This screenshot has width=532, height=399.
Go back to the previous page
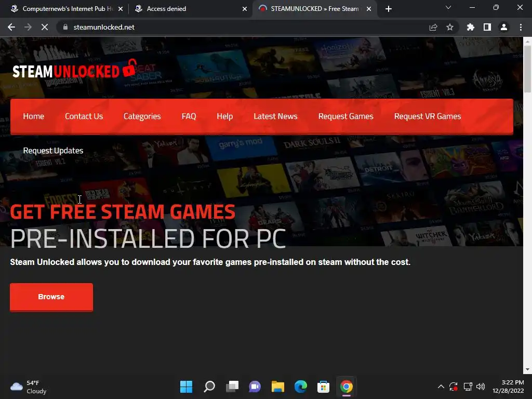11,27
